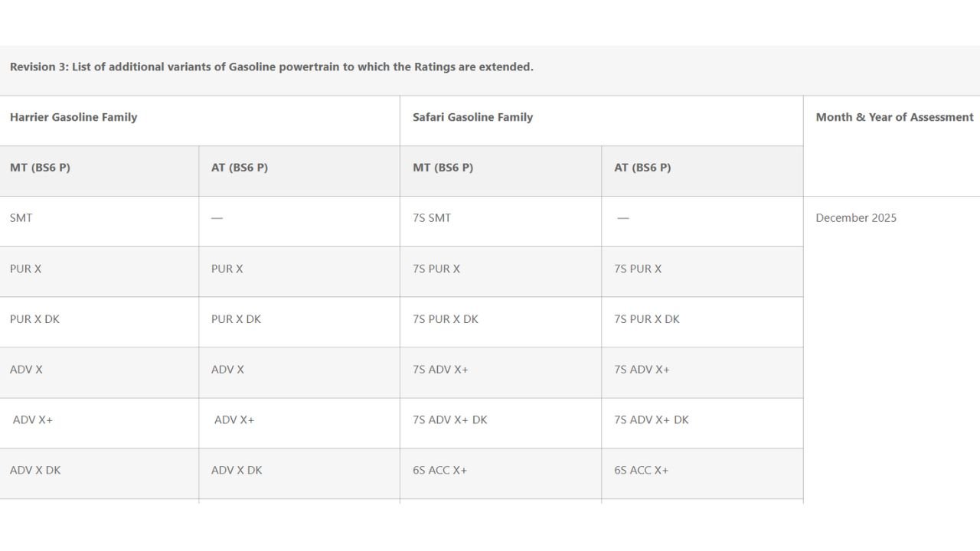Click 6S ACC X+ in Safari AT column
The height and width of the screenshot is (551, 980).
641,471
